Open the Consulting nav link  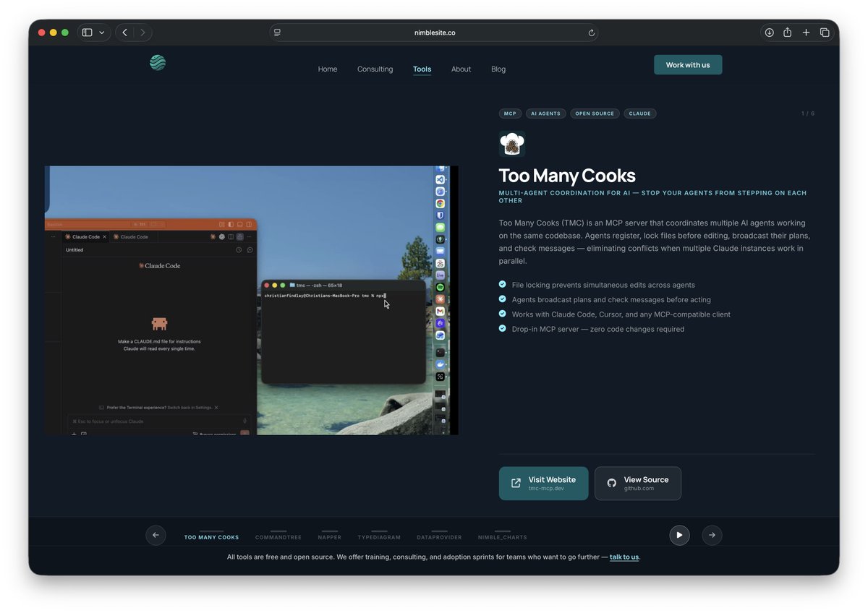coord(375,69)
